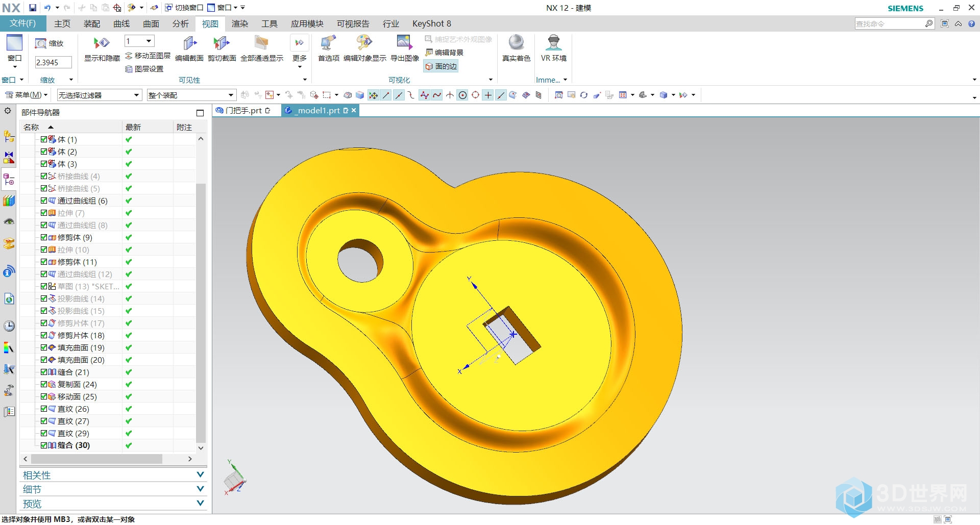The width and height of the screenshot is (980, 525).
Task: Expand the 相关性 (Dependencies) section
Action: (x=113, y=475)
